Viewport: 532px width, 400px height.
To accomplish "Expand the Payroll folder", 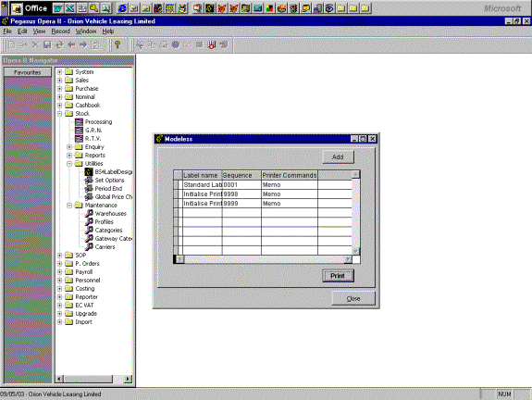I will pyautogui.click(x=59, y=272).
